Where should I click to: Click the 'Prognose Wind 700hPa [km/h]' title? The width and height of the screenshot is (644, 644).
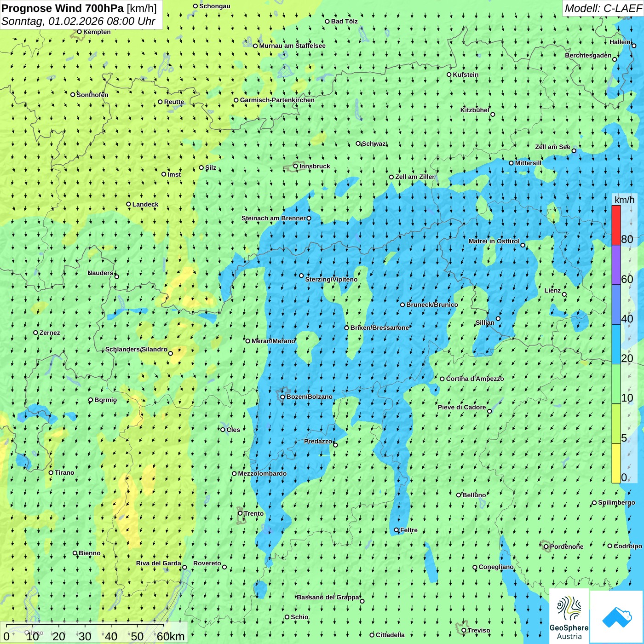point(79,8)
